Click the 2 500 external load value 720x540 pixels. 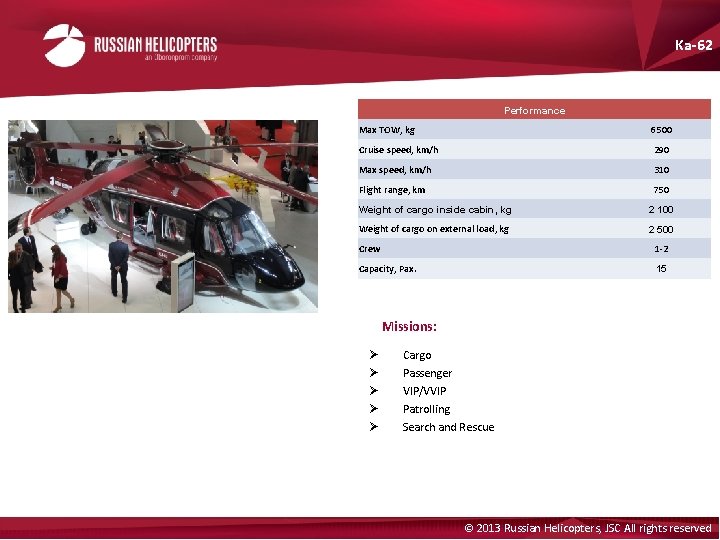(x=661, y=229)
